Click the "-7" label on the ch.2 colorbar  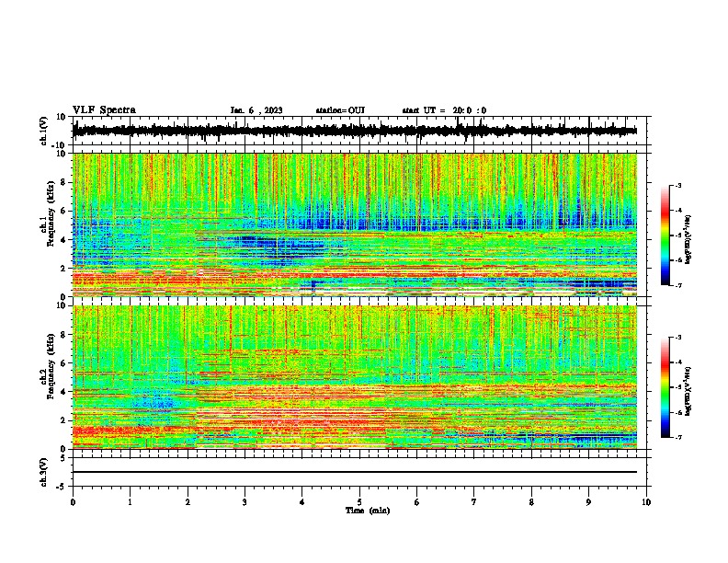pos(677,438)
